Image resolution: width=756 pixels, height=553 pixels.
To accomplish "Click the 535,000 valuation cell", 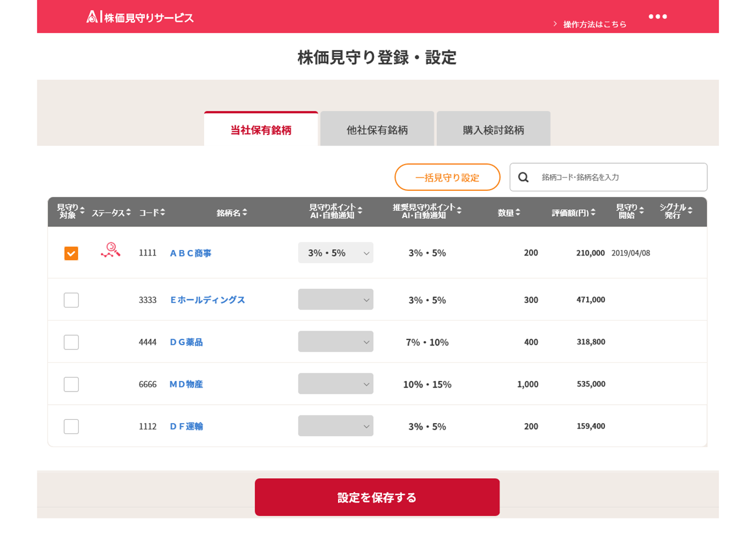I will [591, 384].
